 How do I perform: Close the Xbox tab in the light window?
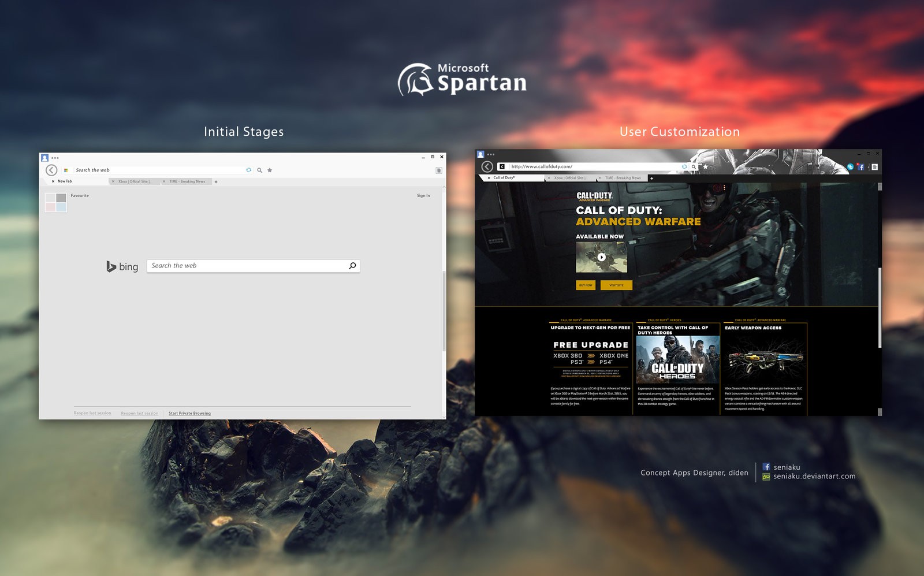(113, 181)
